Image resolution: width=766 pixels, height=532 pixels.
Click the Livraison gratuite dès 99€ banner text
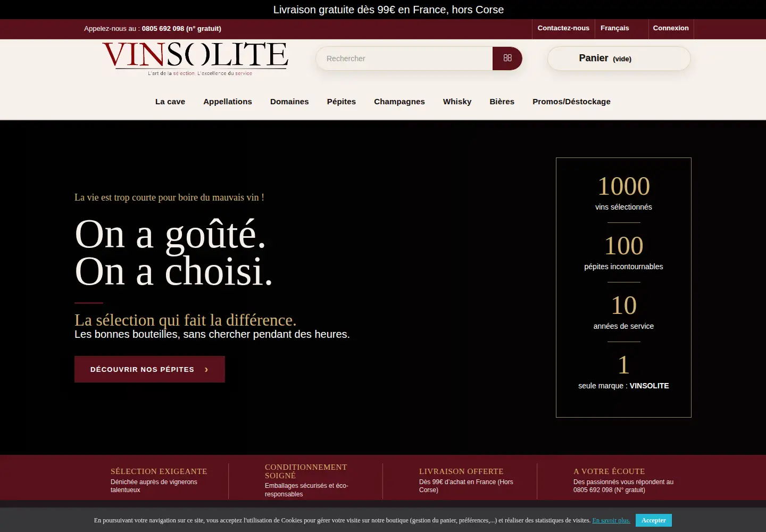(388, 10)
